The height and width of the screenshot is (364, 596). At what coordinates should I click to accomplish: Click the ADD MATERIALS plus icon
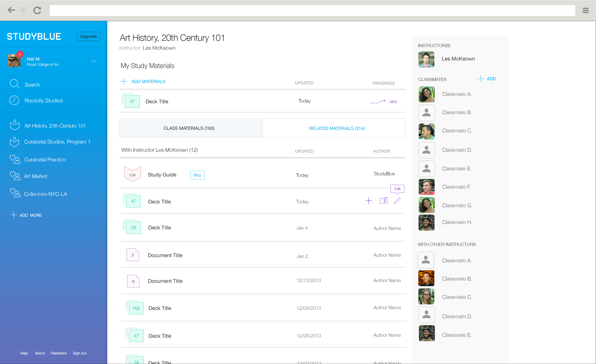coord(124,81)
